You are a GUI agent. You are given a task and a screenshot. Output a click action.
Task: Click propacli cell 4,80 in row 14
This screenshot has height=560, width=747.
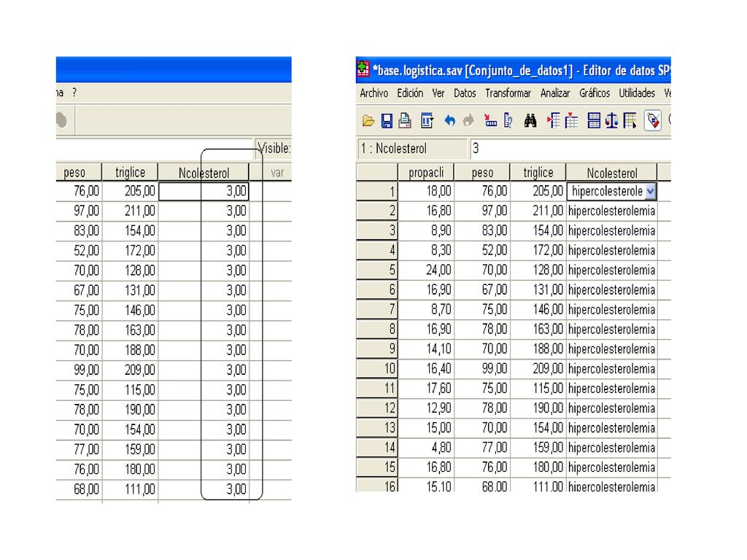tap(426, 448)
